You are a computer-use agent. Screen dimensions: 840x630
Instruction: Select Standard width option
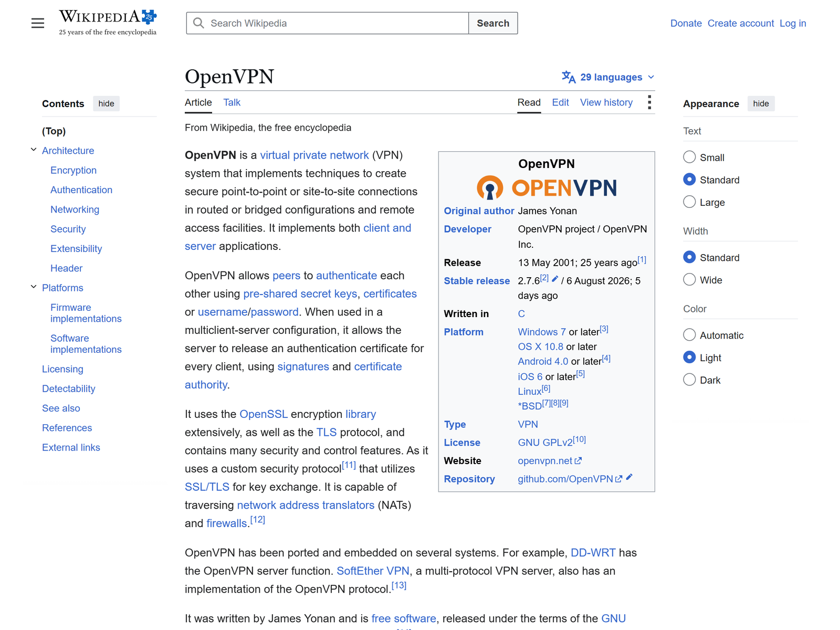tap(689, 257)
